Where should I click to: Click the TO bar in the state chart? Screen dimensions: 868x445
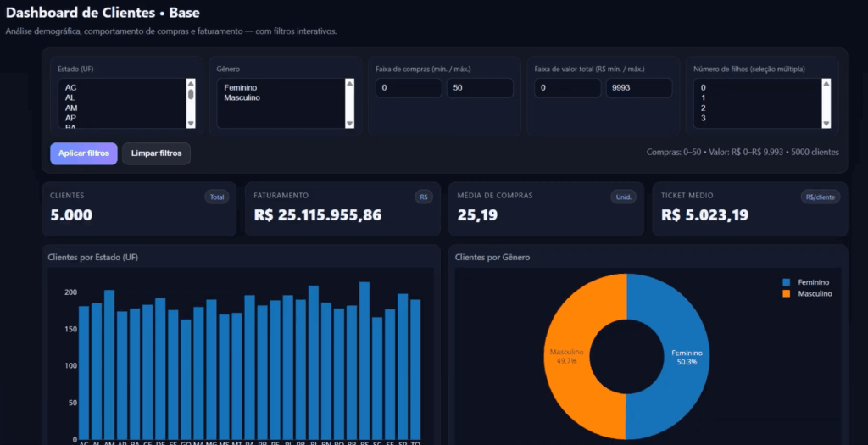tap(415, 370)
